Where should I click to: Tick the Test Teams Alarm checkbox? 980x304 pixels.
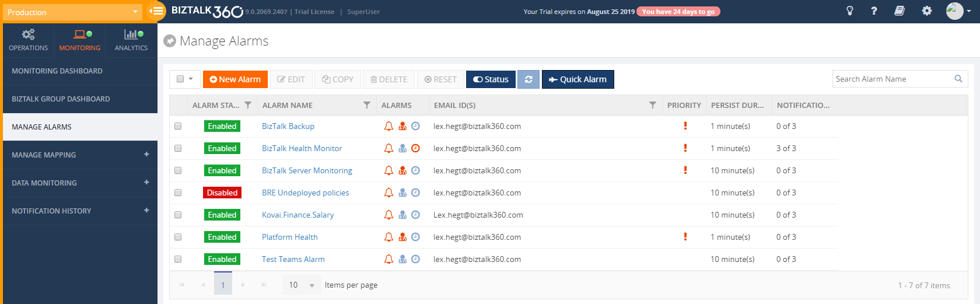(x=178, y=259)
